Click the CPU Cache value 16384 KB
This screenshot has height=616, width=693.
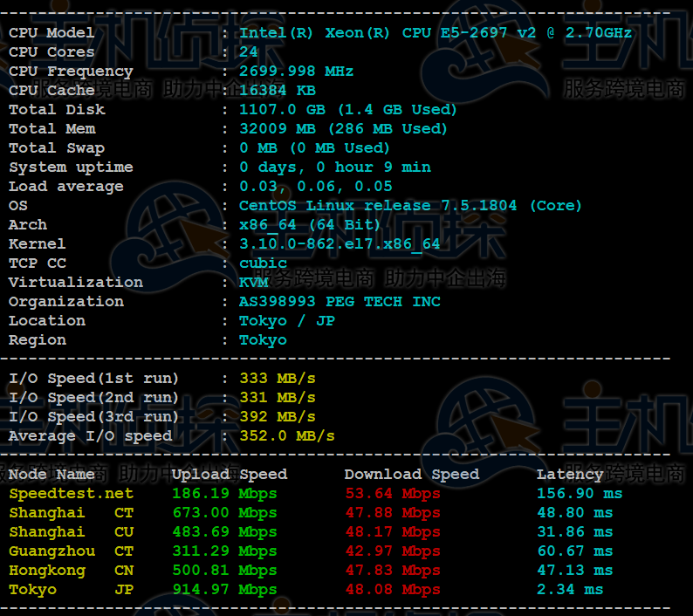[x=278, y=91]
